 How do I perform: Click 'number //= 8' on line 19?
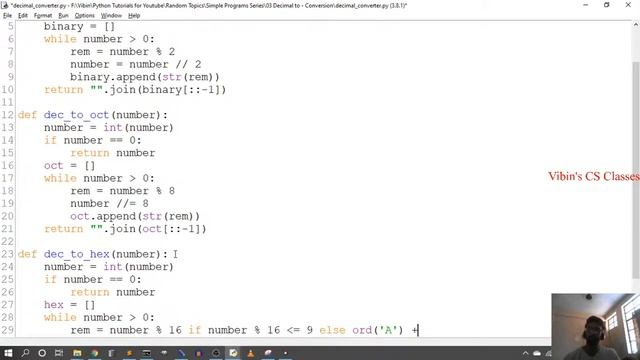pos(109,203)
